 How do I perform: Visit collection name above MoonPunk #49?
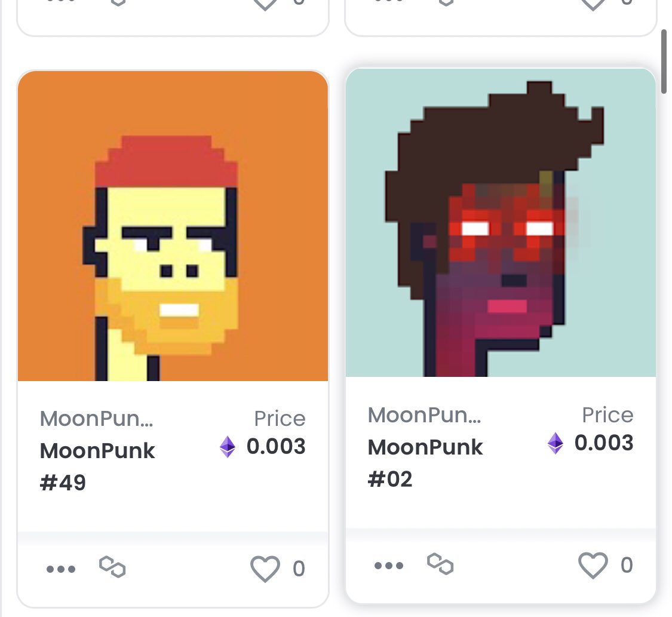96,418
